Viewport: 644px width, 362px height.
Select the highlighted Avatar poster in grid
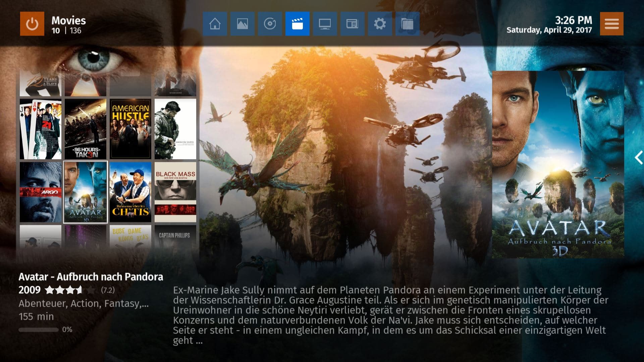click(x=86, y=192)
